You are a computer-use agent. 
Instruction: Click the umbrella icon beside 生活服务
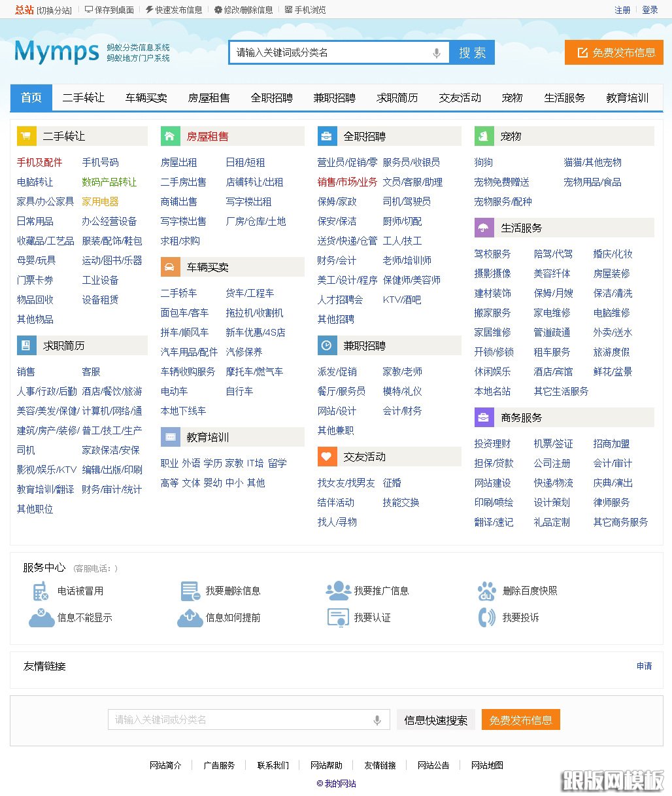484,228
